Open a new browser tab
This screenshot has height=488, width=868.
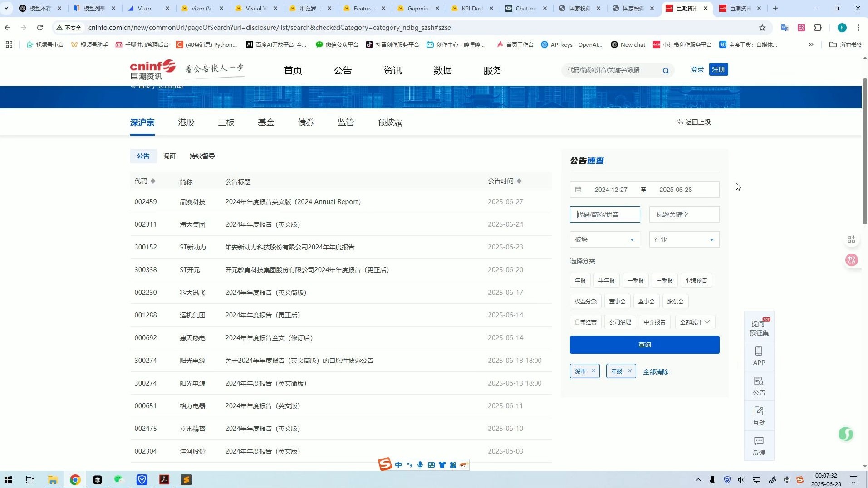point(775,8)
